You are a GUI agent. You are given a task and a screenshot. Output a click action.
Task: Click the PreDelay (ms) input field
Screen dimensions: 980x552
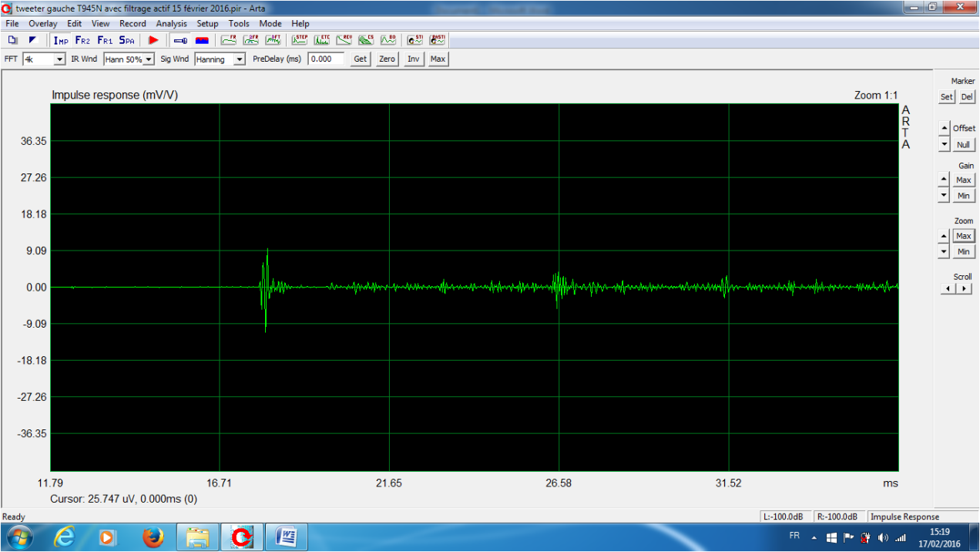(x=326, y=59)
